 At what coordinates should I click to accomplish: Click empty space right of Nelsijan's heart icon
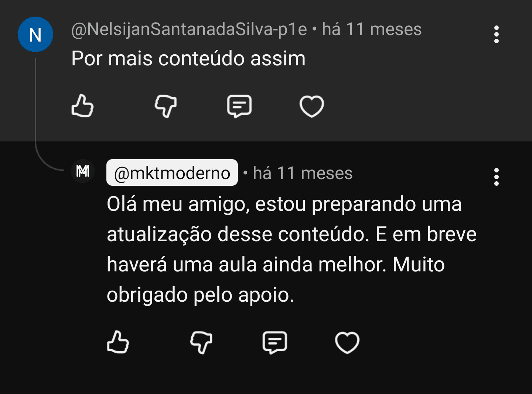(x=406, y=106)
